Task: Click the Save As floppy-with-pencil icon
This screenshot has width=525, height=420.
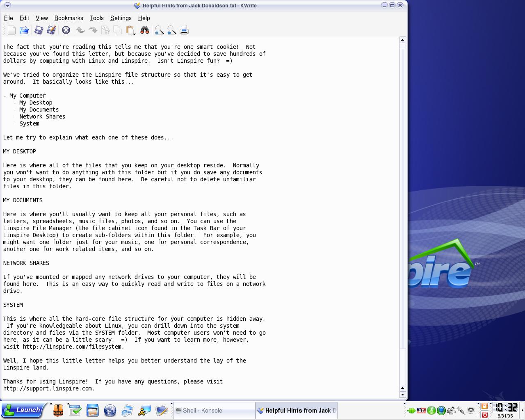Action: [x=51, y=30]
